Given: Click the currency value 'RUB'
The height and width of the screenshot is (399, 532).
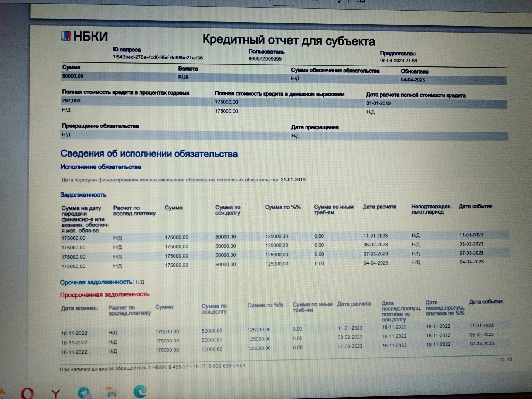Looking at the screenshot, I should pyautogui.click(x=183, y=77).
